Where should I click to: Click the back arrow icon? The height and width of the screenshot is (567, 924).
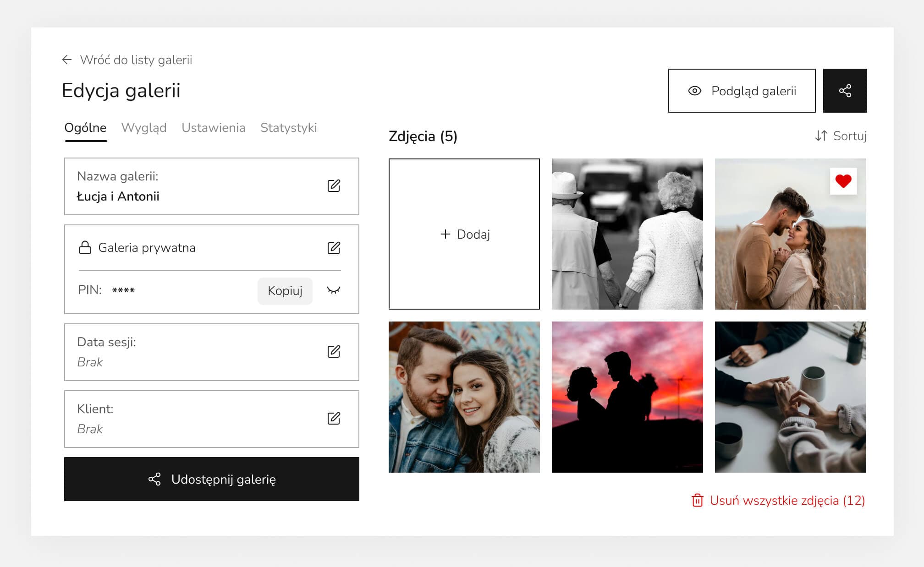(67, 60)
